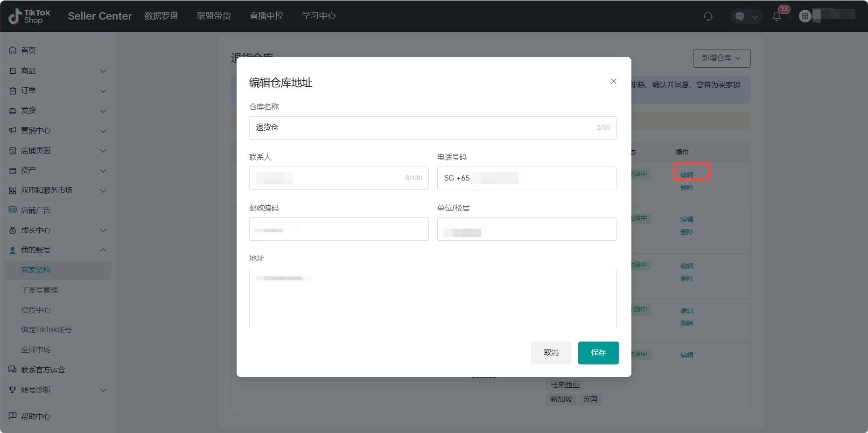868x433 pixels.
Task: Close the 编辑仓库地址 dialog
Action: 614,81
